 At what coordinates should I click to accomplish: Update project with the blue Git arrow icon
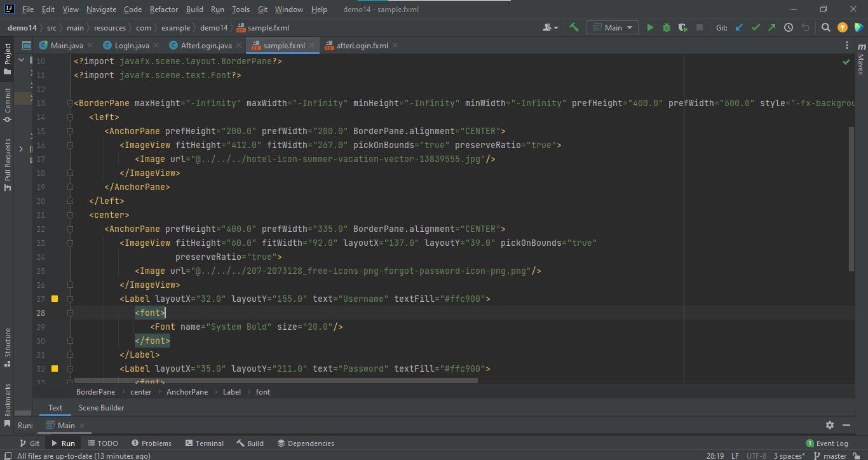click(x=738, y=27)
